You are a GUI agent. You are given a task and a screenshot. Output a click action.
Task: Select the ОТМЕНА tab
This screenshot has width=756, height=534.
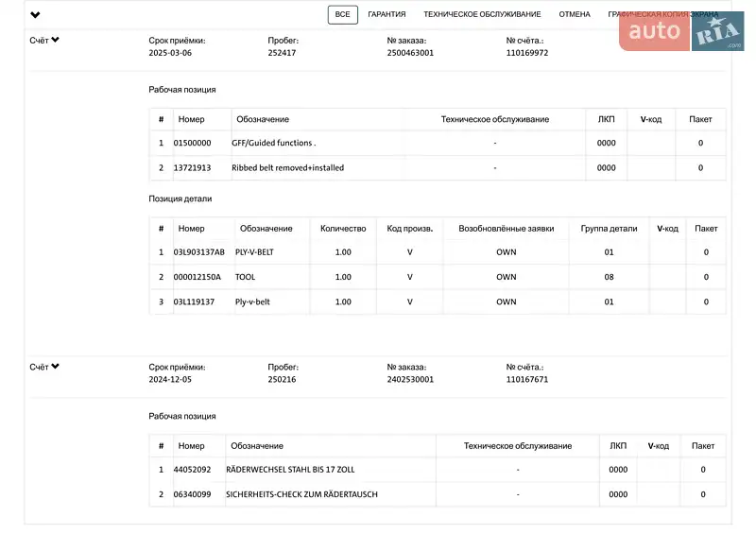[x=575, y=14]
